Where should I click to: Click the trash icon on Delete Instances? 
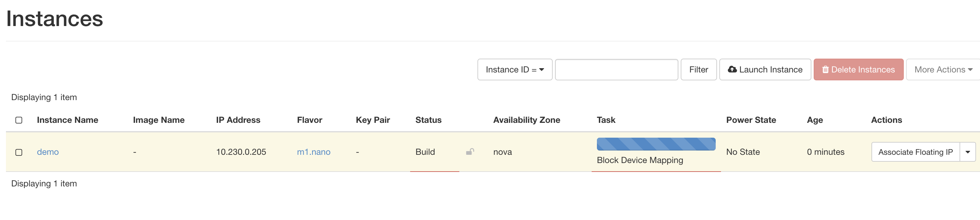click(826, 69)
